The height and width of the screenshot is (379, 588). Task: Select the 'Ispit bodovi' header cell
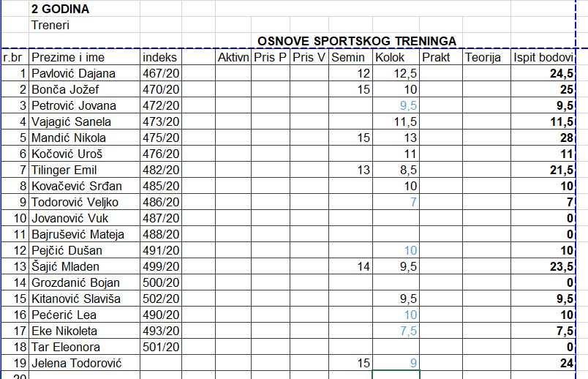543,57
